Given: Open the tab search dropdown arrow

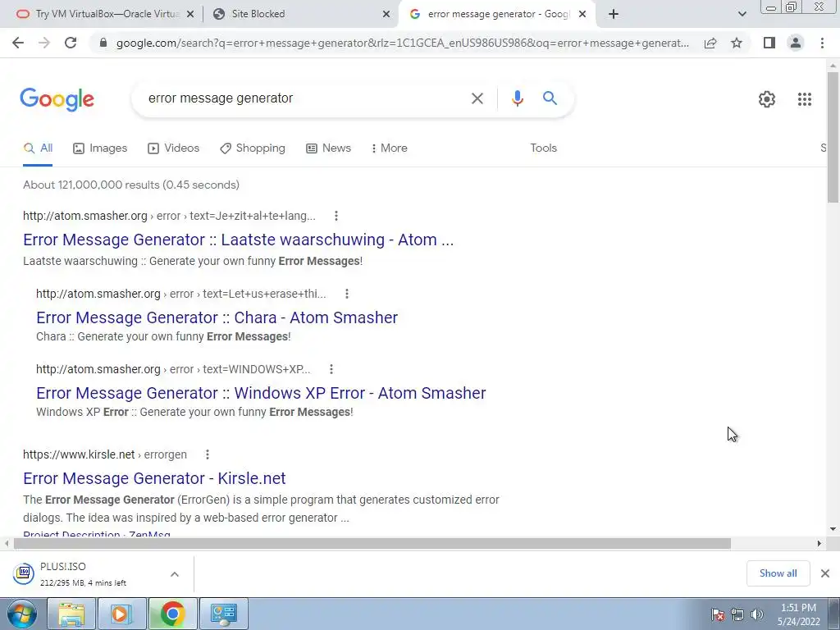Looking at the screenshot, I should 742,14.
